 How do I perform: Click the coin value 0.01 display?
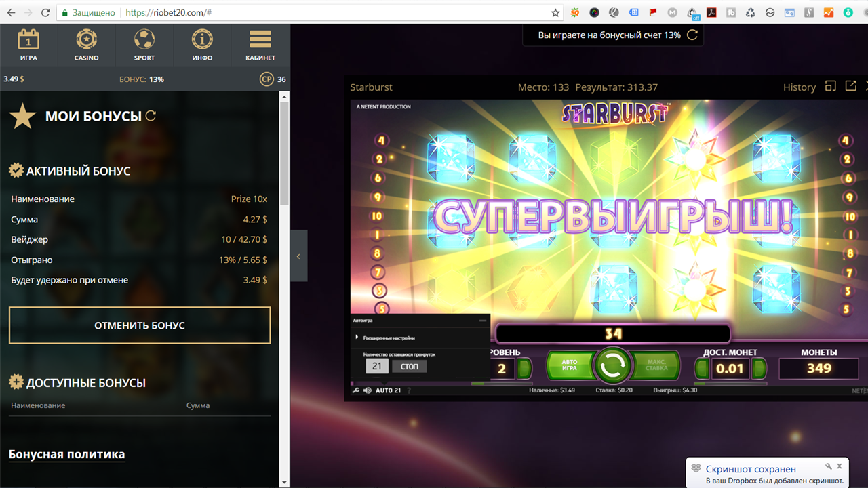[730, 369]
